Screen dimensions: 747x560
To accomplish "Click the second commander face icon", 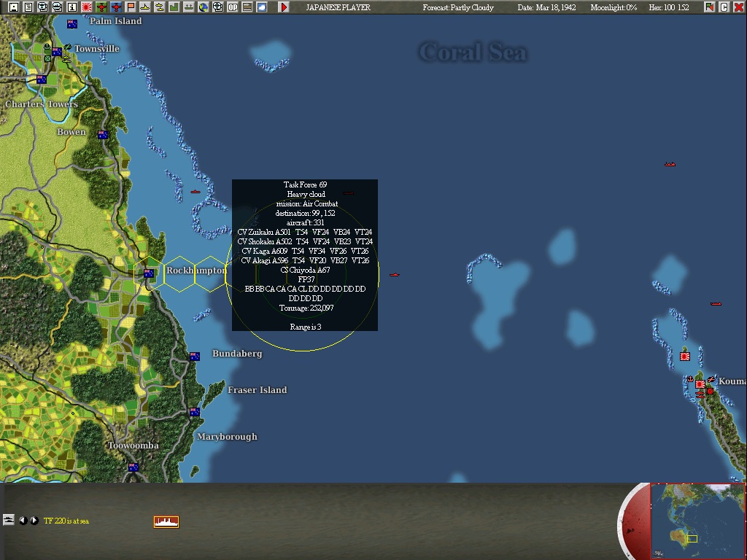I will coord(58,7).
